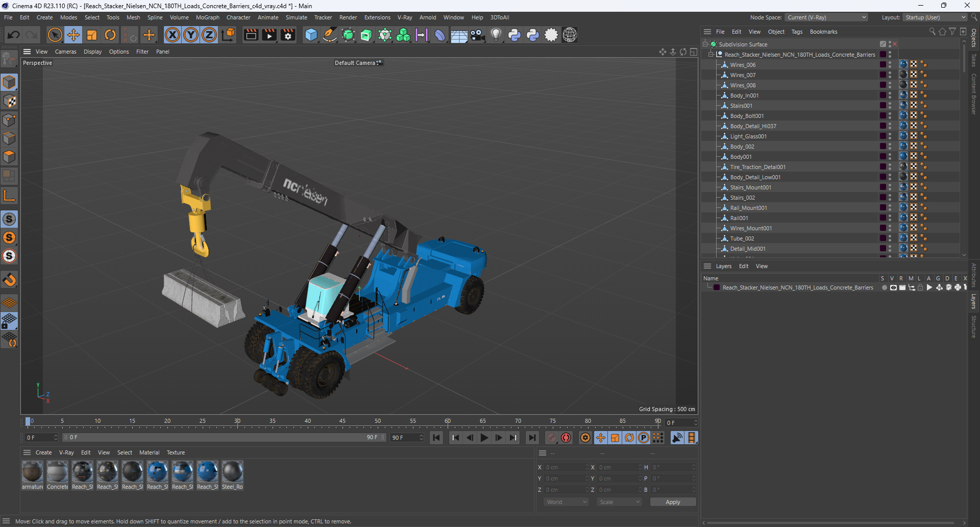Toggle Z-axis lock button
The image size is (980, 527).
pos(209,35)
